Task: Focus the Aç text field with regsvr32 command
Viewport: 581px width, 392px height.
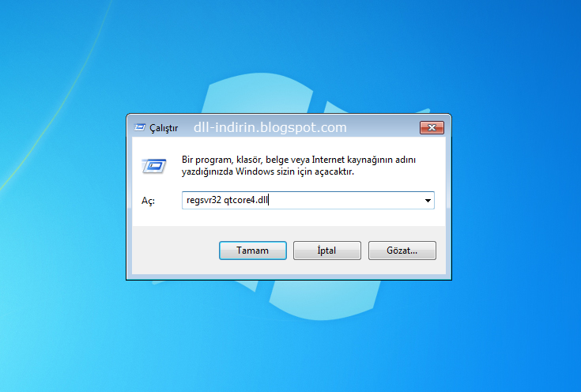Action: click(x=308, y=201)
